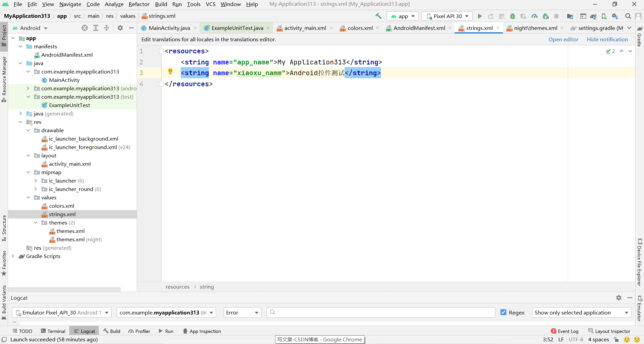Click the happy smiley feedback icon

(627, 340)
